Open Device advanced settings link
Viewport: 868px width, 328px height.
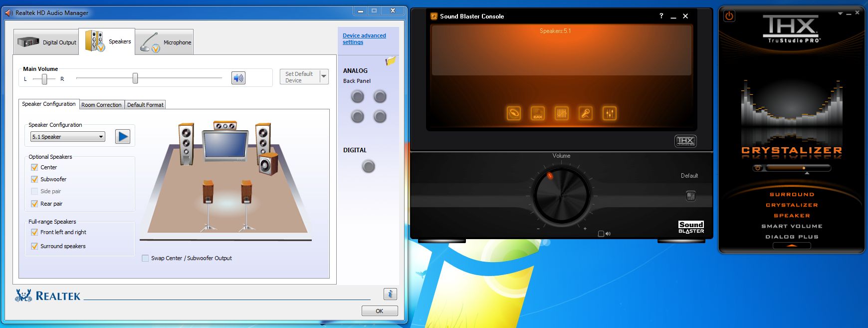364,38
